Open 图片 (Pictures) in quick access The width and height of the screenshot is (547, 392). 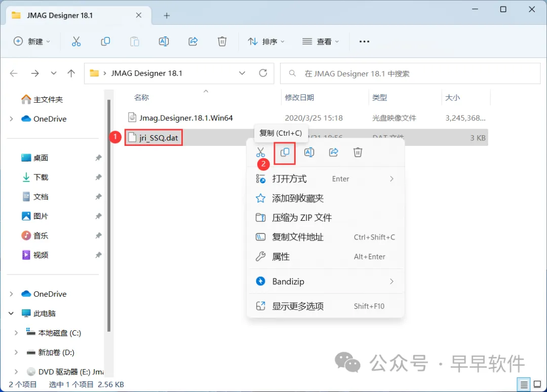click(x=35, y=216)
